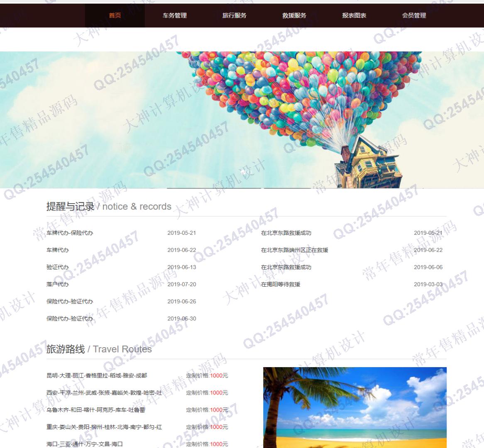Open 在北京东路救援成功 record dated 2019-06-06
484x448 pixels.
click(286, 267)
